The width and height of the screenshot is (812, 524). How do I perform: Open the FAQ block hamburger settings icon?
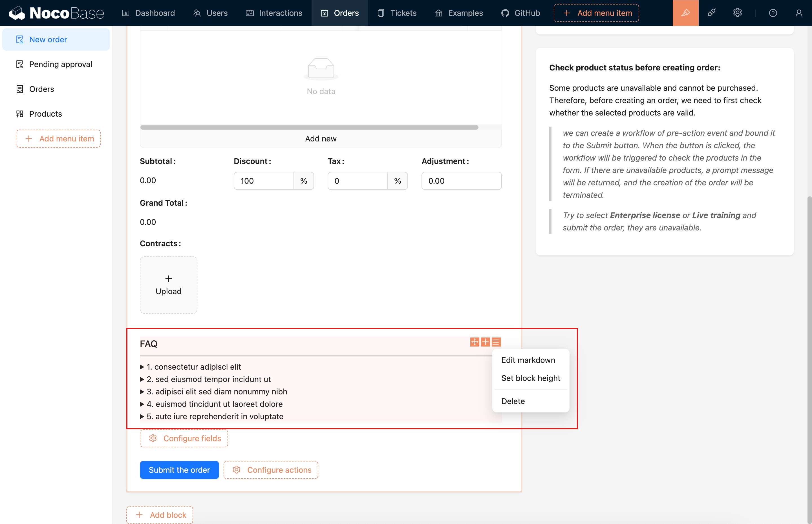(496, 342)
